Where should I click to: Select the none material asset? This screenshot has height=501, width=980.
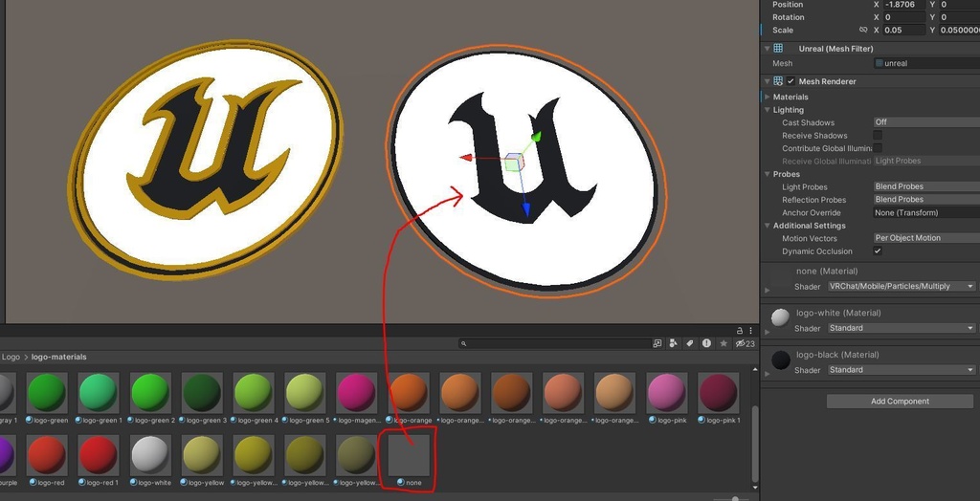point(409,461)
